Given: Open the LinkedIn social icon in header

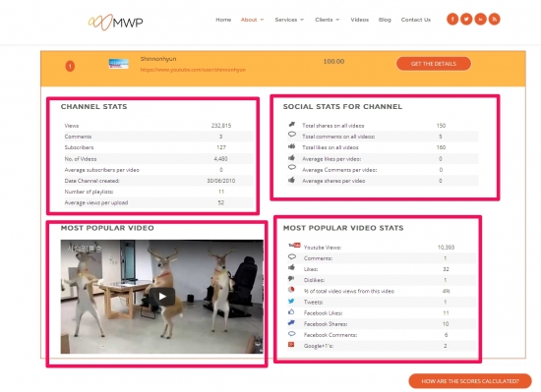Looking at the screenshot, I should coord(480,20).
